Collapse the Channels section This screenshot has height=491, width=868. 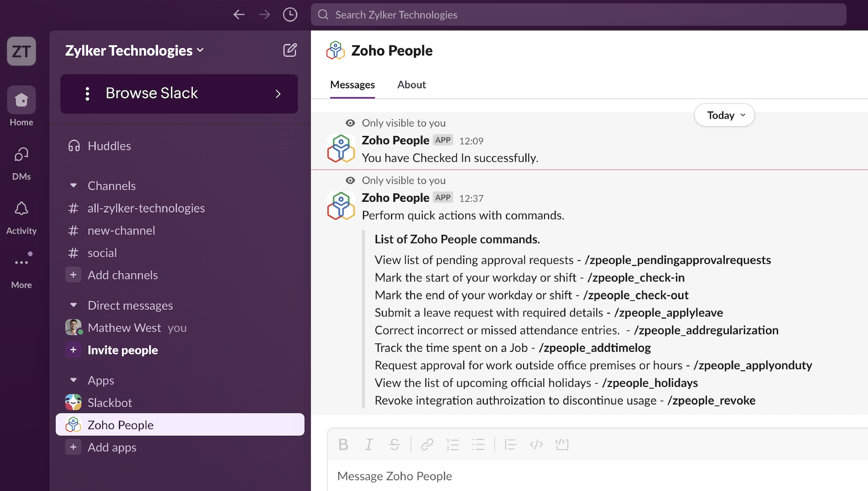coord(73,186)
